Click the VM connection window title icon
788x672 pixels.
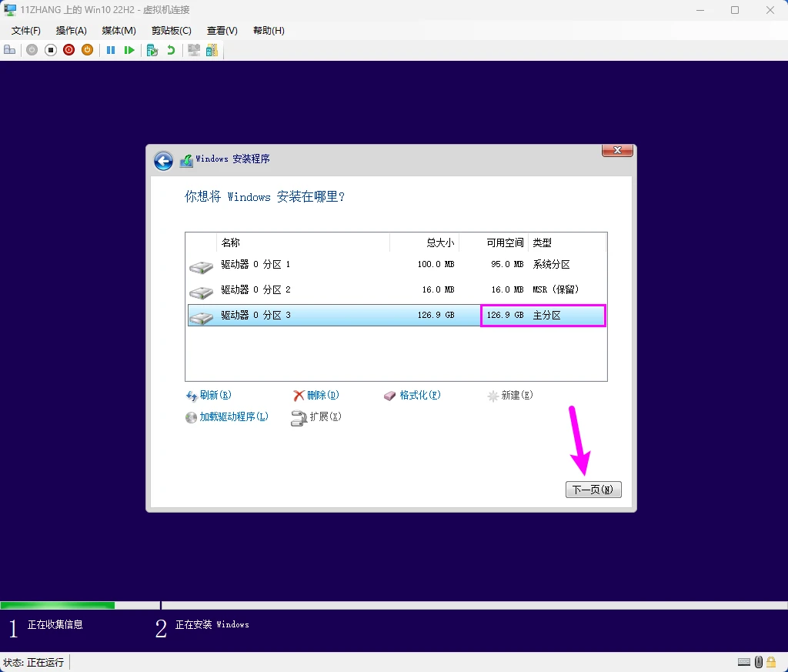click(x=10, y=9)
